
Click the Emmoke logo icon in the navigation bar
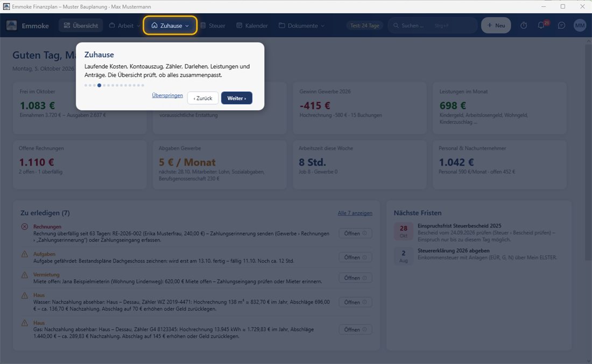pyautogui.click(x=12, y=25)
